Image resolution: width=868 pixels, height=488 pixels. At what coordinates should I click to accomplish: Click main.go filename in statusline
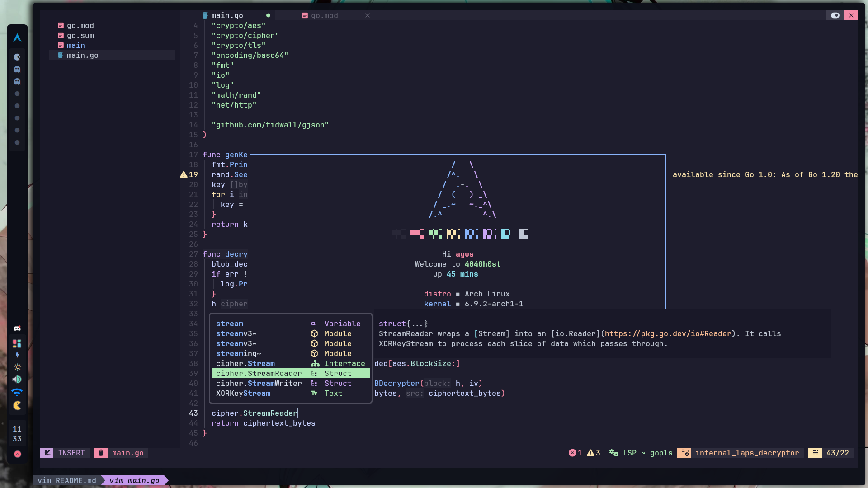128,453
